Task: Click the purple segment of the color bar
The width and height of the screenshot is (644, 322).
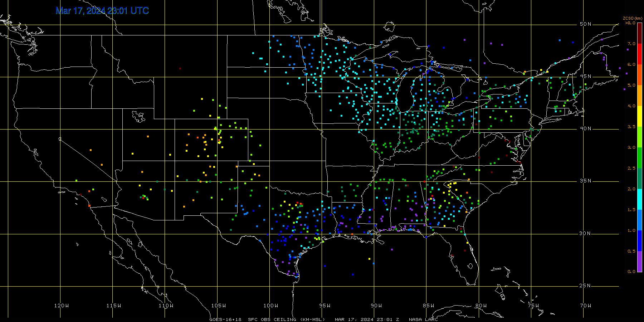Action: click(639, 262)
